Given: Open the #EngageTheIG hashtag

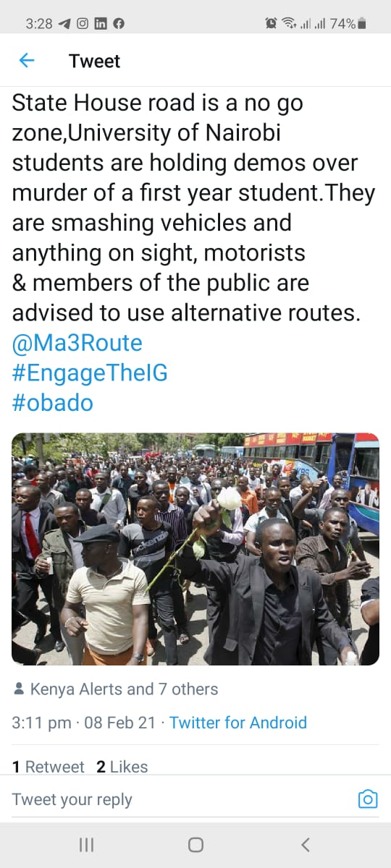Looking at the screenshot, I should click(x=90, y=373).
